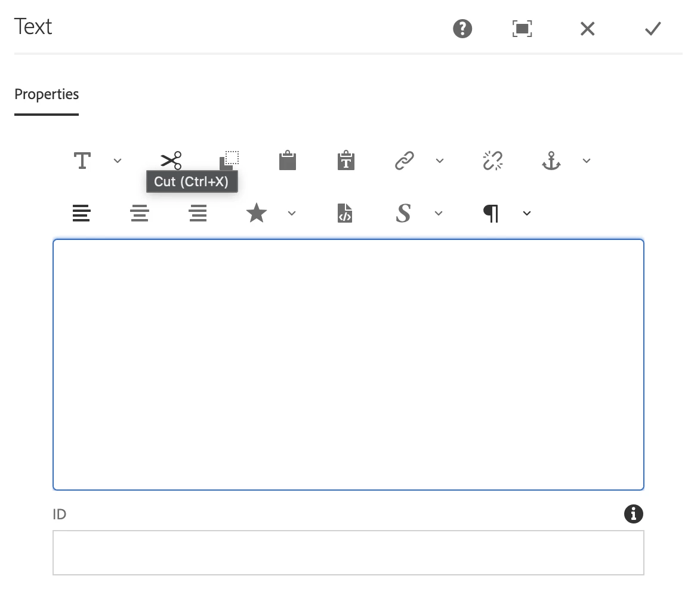
Task: Insert anchor with the anchor icon
Action: click(551, 161)
